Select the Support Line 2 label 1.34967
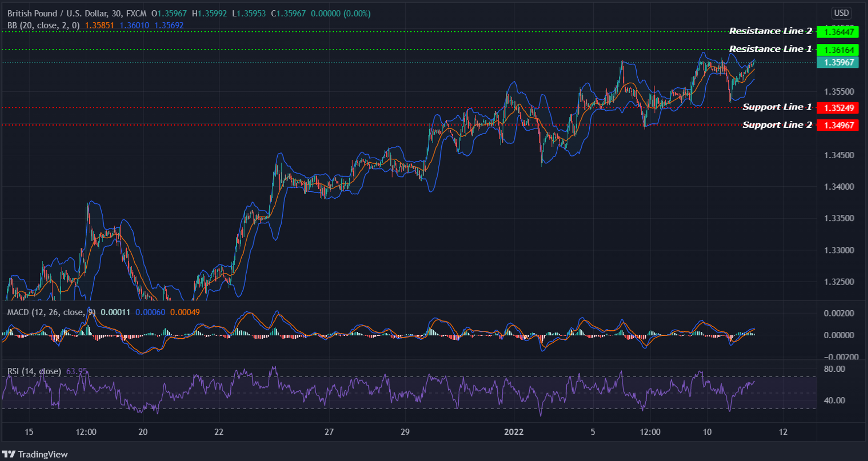Viewport: 868px width, 461px height. (839, 125)
